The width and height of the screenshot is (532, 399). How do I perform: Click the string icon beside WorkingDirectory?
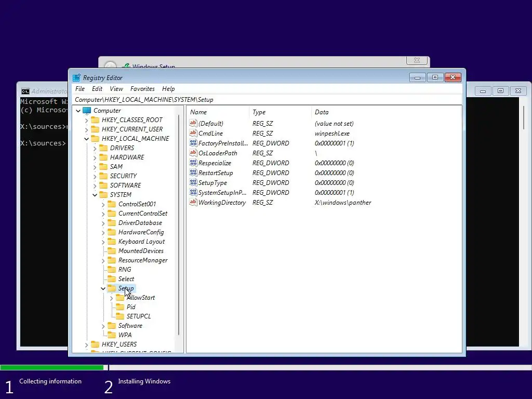coord(193,202)
